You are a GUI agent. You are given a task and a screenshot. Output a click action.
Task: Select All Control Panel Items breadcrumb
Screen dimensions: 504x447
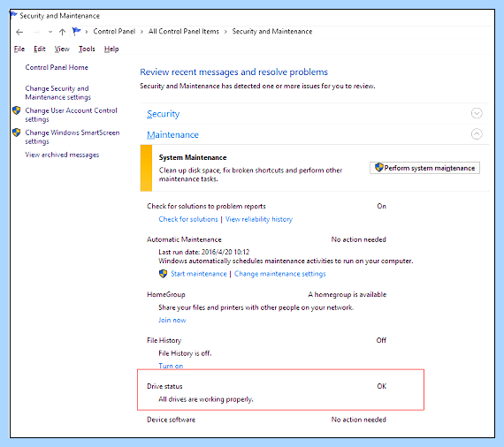click(184, 32)
